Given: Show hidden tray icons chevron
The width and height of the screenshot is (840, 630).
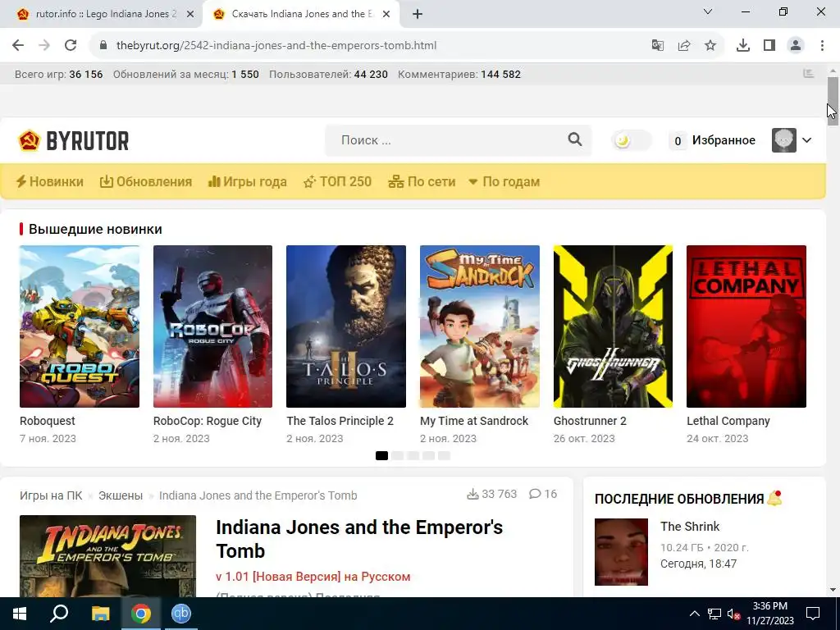Looking at the screenshot, I should pyautogui.click(x=694, y=614).
